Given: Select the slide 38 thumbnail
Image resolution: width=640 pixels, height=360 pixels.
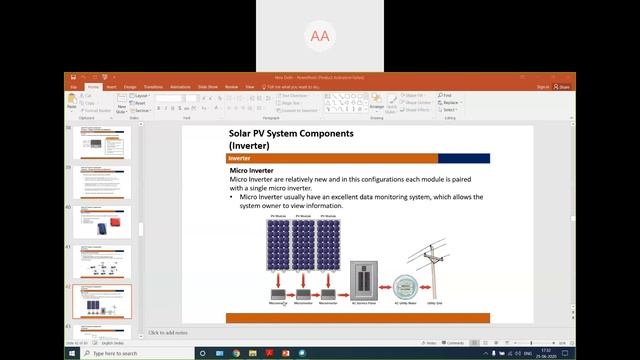Looking at the screenshot, I should tap(102, 142).
